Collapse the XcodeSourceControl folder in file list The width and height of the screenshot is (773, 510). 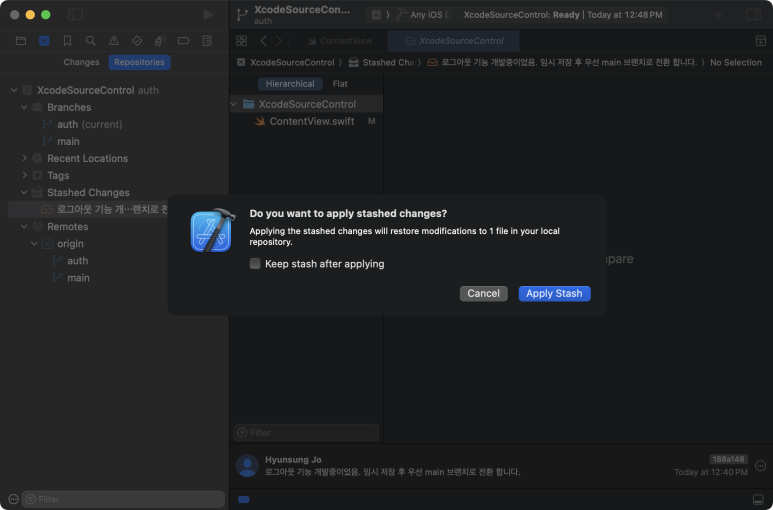point(234,104)
